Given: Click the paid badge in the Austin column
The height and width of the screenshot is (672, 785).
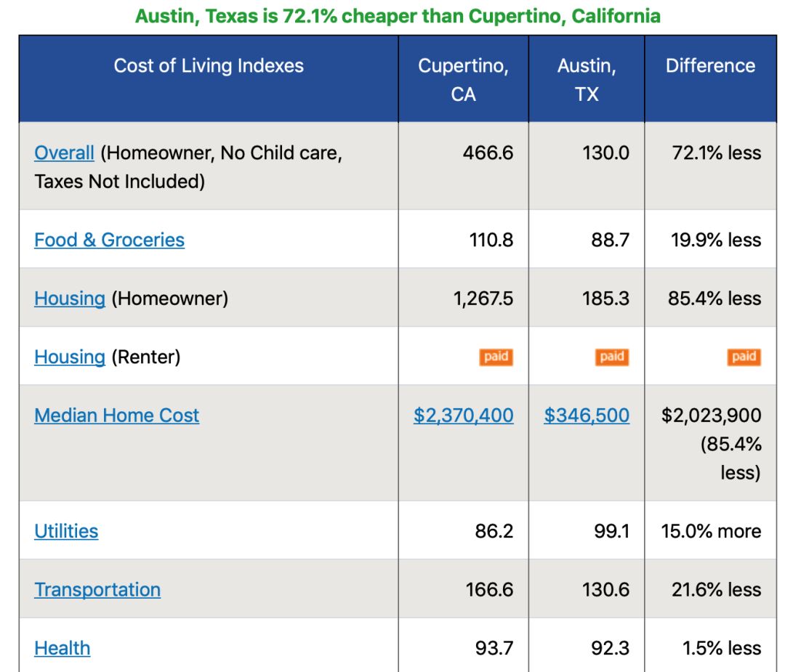Looking at the screenshot, I should click(x=613, y=357).
